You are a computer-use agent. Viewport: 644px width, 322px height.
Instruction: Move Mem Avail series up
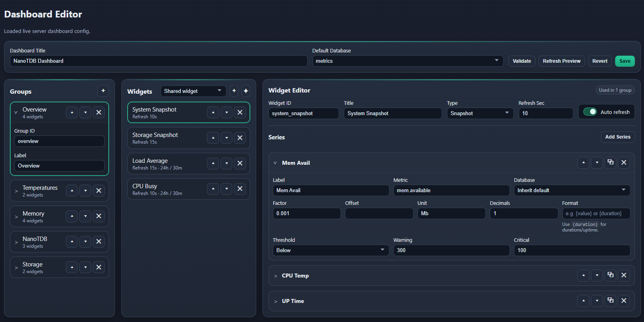(x=583, y=162)
